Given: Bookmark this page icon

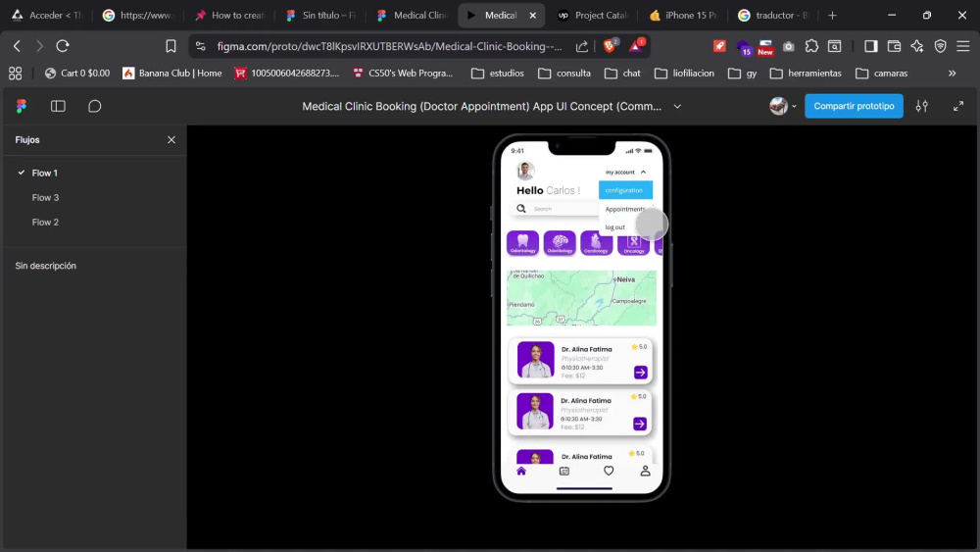Looking at the screenshot, I should pos(171,46).
